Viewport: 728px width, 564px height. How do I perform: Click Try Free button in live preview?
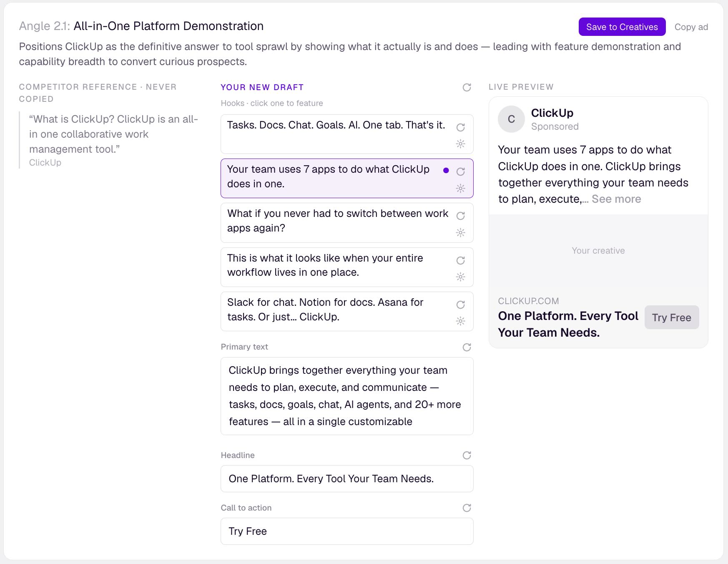pyautogui.click(x=672, y=317)
